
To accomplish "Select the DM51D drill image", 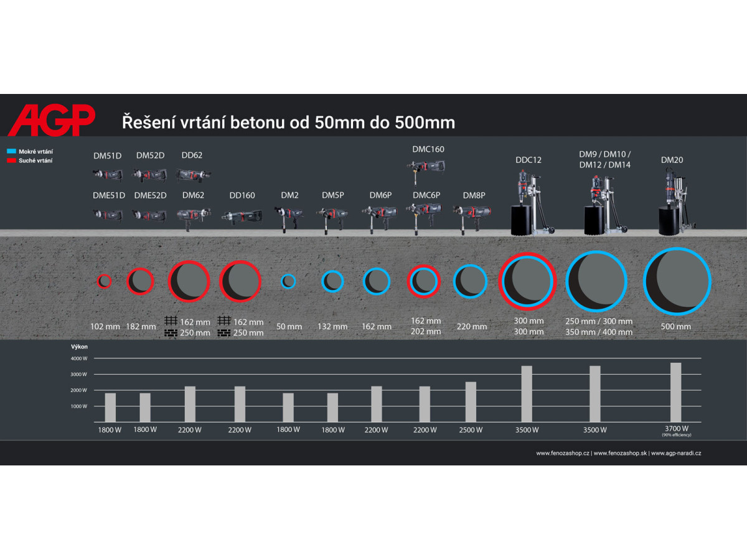I will pyautogui.click(x=107, y=175).
